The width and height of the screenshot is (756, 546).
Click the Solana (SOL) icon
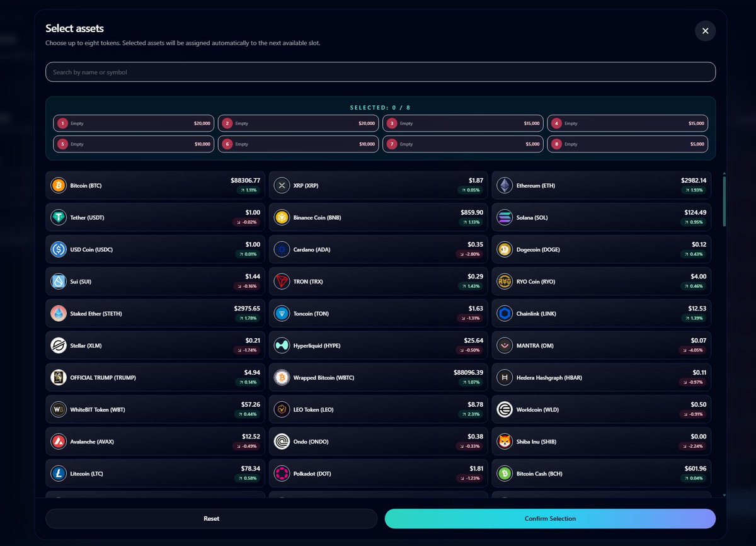[505, 218]
